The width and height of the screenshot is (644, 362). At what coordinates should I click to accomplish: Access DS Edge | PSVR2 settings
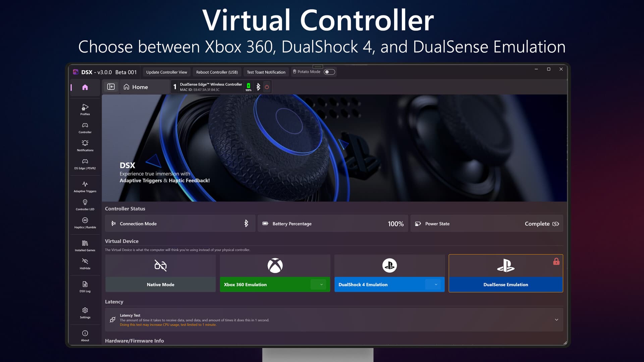coord(85,164)
